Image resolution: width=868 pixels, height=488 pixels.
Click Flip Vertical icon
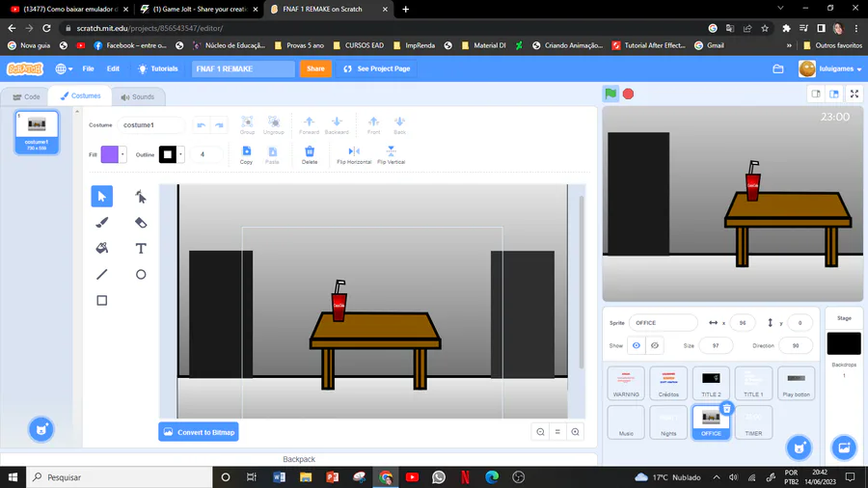[x=391, y=155]
